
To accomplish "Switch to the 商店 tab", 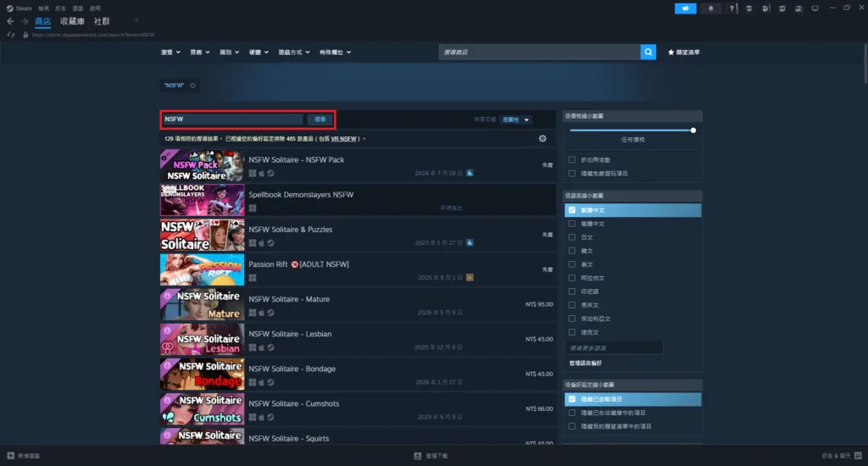I will pyautogui.click(x=42, y=21).
